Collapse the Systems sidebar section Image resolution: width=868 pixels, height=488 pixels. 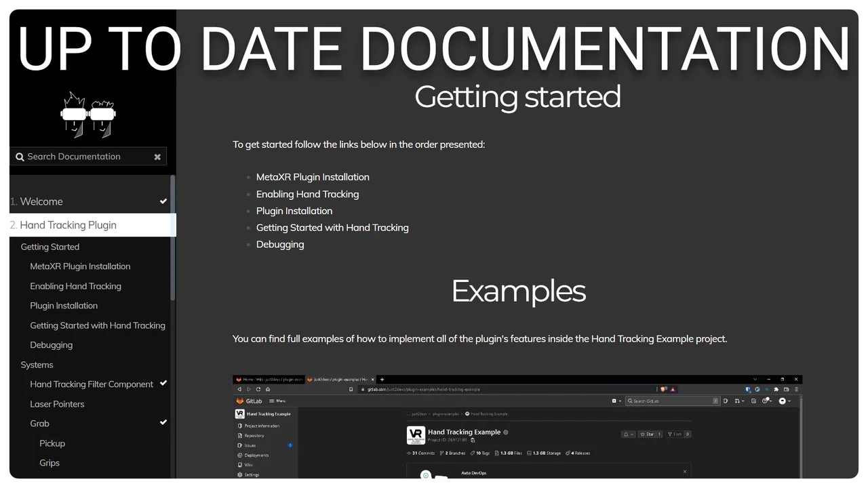tap(37, 365)
